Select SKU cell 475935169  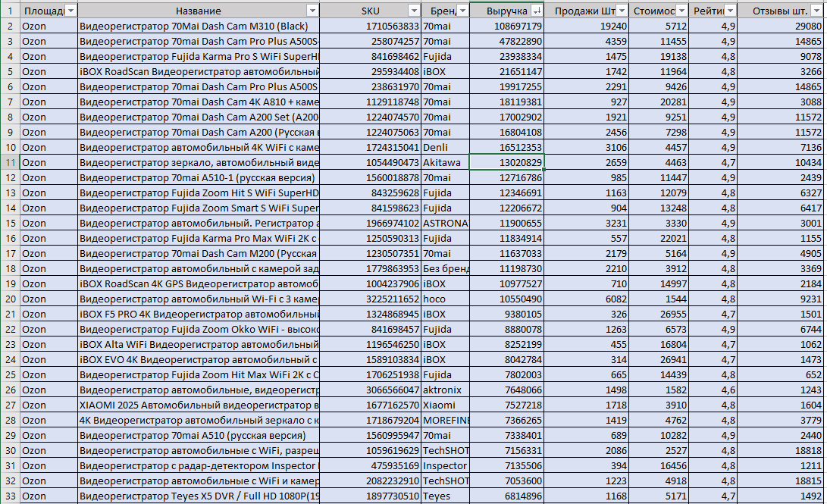pos(370,466)
